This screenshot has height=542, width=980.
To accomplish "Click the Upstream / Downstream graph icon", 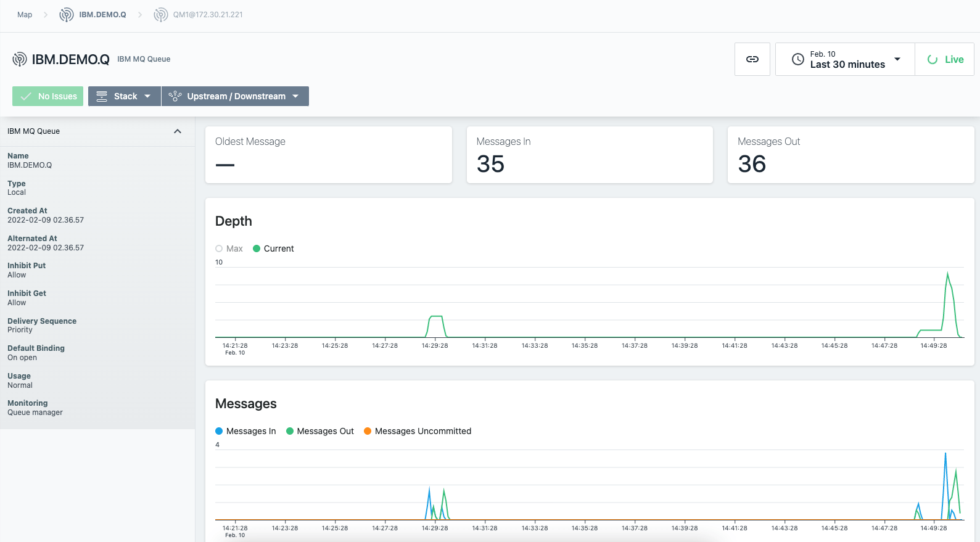I will (x=175, y=96).
